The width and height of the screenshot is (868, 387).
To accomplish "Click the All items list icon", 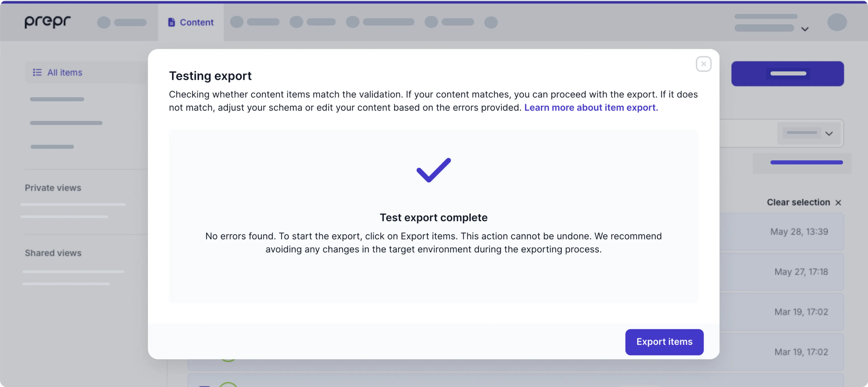I will click(37, 73).
